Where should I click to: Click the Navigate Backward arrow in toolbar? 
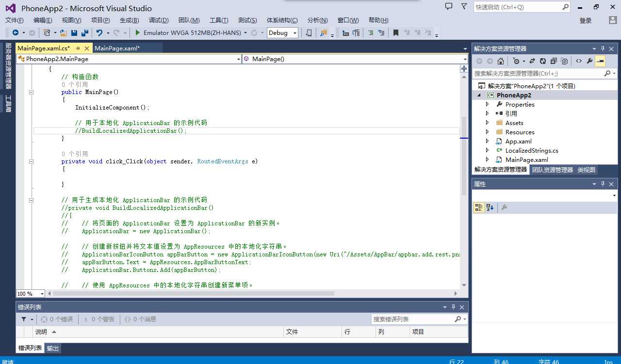[x=16, y=32]
